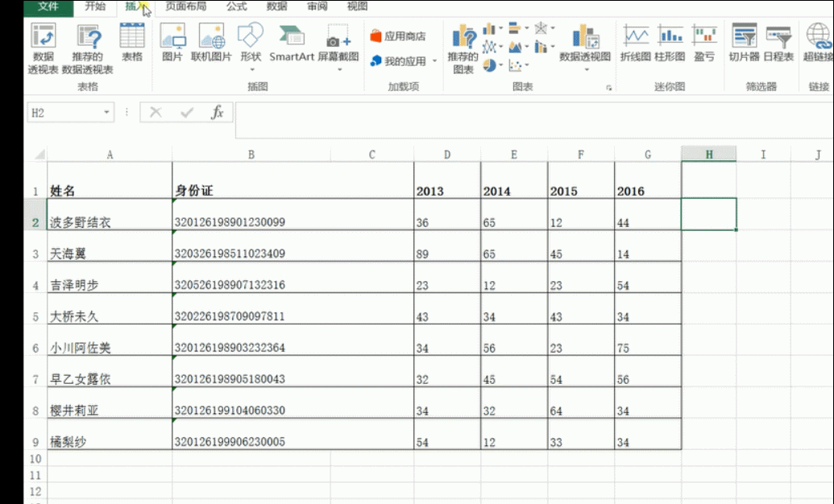Switch to the Formulas (公式) tab

pos(237,7)
